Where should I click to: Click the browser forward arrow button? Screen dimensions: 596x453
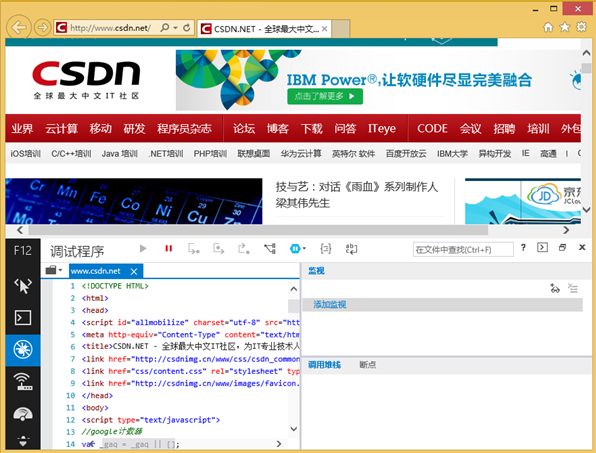pos(42,28)
